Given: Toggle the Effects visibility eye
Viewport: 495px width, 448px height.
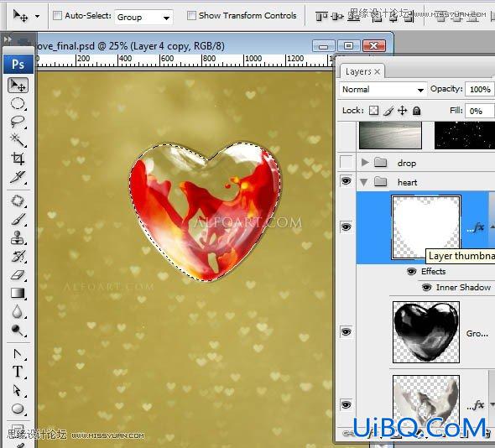Looking at the screenshot, I should [x=412, y=272].
